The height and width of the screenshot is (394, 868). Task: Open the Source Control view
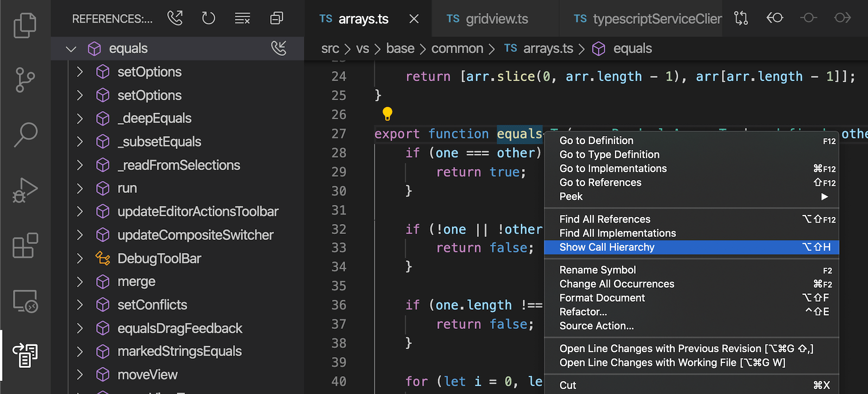pos(25,80)
